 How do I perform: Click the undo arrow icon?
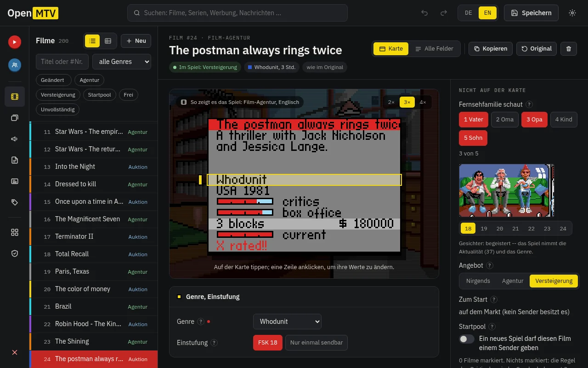click(x=424, y=13)
